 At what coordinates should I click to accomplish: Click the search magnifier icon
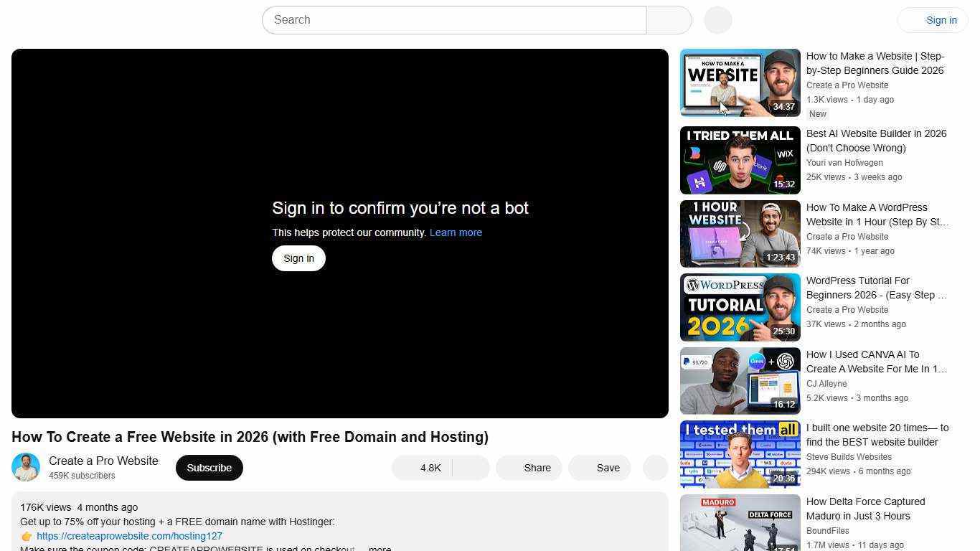[668, 19]
